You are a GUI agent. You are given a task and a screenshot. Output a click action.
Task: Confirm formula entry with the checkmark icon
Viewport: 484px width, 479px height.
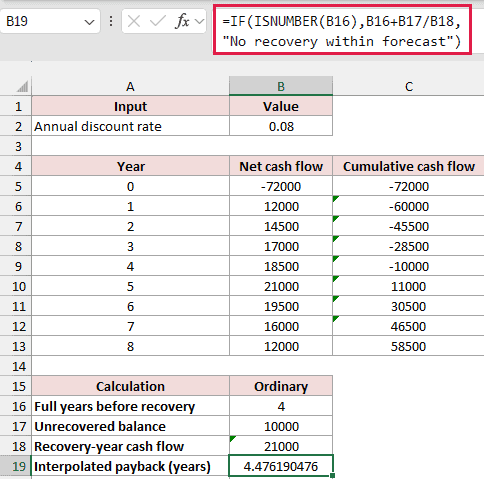[158, 22]
